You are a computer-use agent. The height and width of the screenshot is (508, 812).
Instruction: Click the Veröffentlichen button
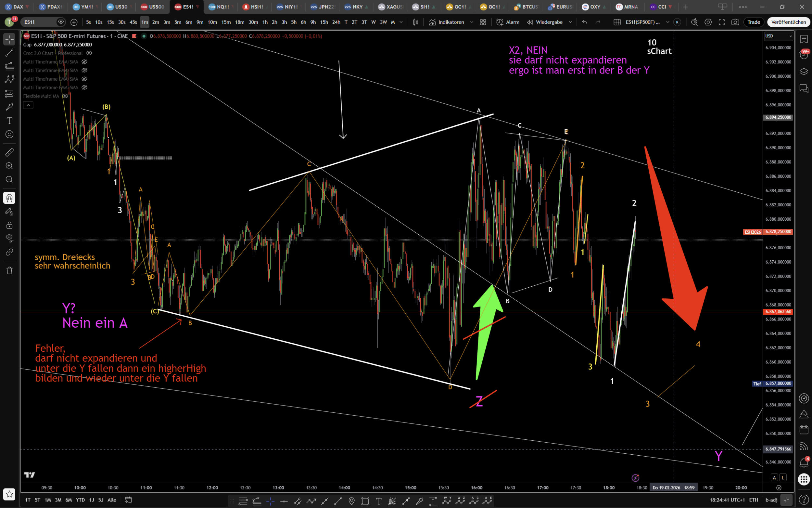[788, 22]
